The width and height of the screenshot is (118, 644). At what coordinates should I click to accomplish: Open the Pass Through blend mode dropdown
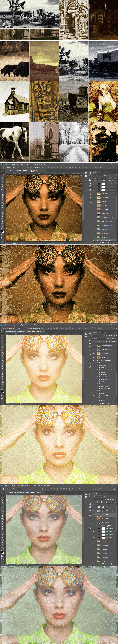tap(99, 178)
